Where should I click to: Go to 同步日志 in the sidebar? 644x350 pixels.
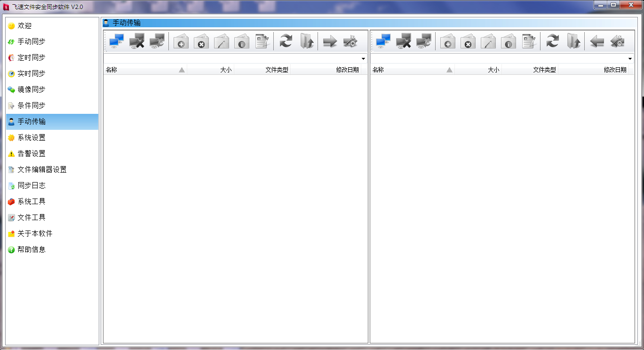click(32, 185)
